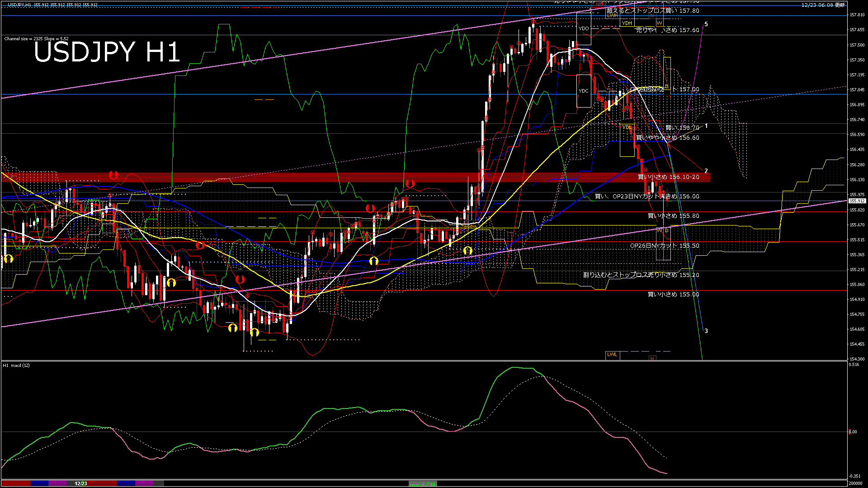This screenshot has width=868, height=488.
Task: Click the wave number 2 label
Action: [x=706, y=171]
